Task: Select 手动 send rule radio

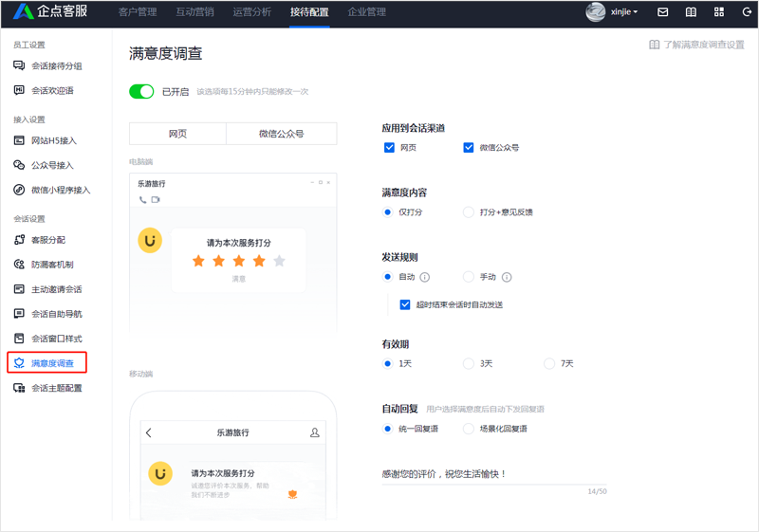Action: tap(468, 277)
